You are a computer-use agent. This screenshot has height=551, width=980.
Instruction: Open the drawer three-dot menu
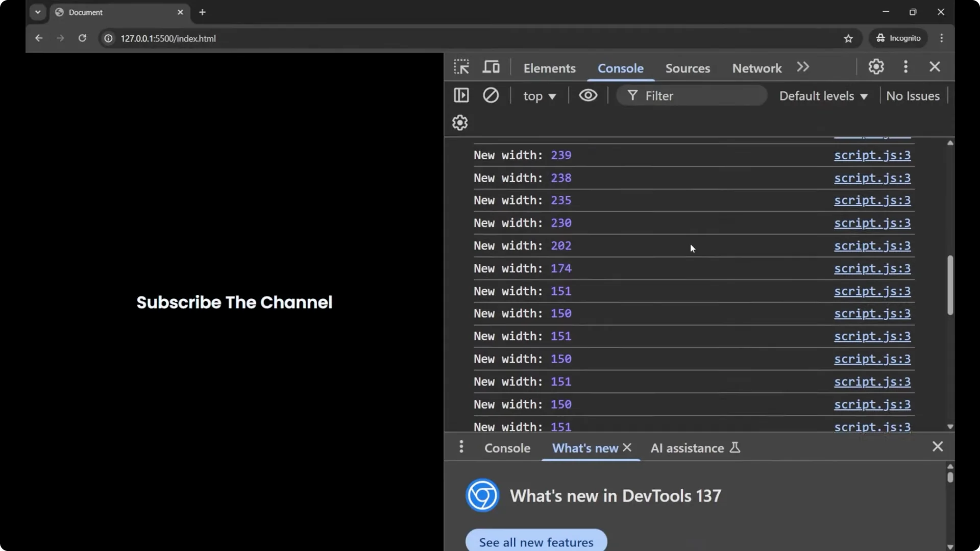(x=461, y=447)
